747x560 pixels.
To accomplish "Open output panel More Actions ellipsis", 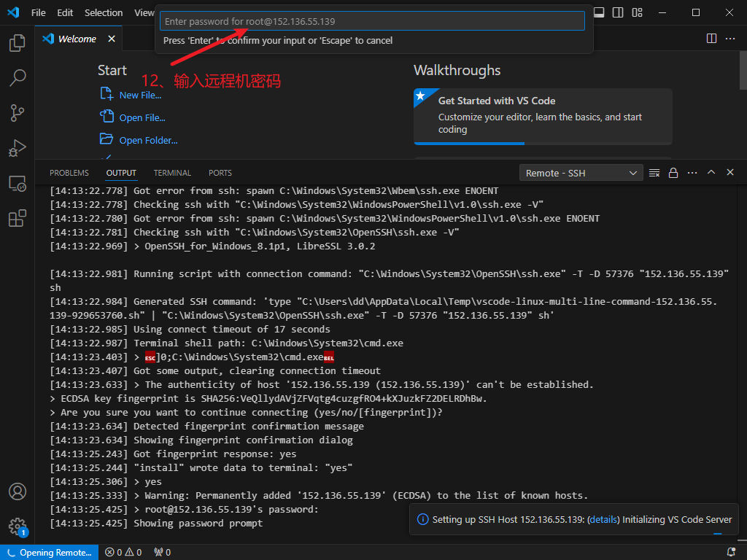I will pyautogui.click(x=692, y=173).
